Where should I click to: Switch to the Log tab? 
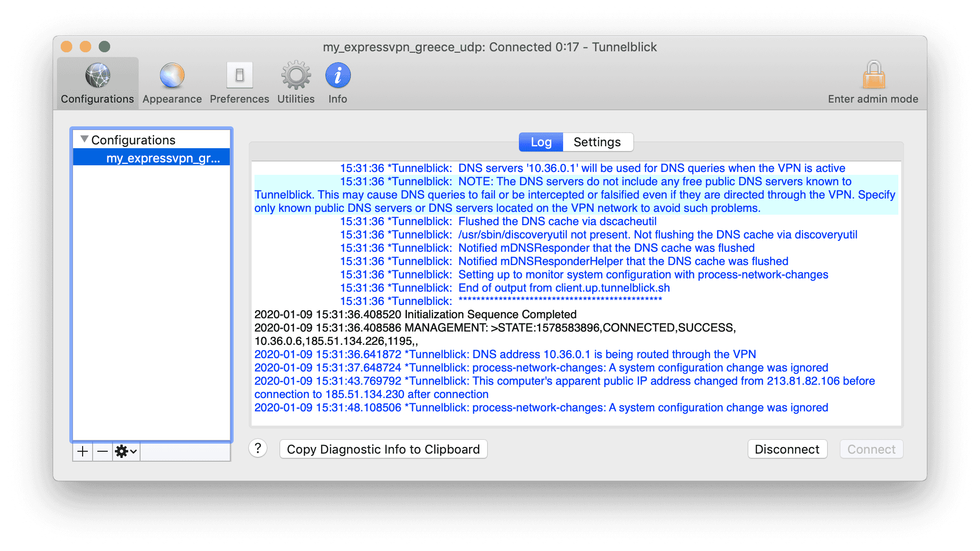coord(541,142)
